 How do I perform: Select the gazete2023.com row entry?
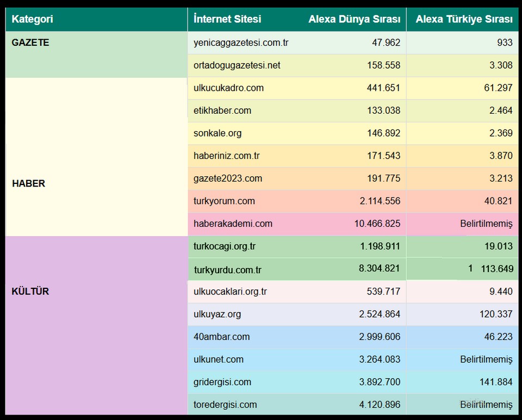coord(228,178)
